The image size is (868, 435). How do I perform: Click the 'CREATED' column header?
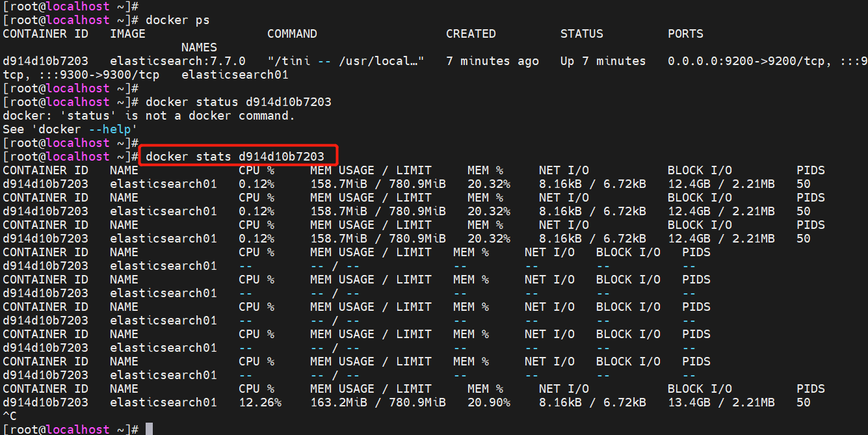point(471,34)
